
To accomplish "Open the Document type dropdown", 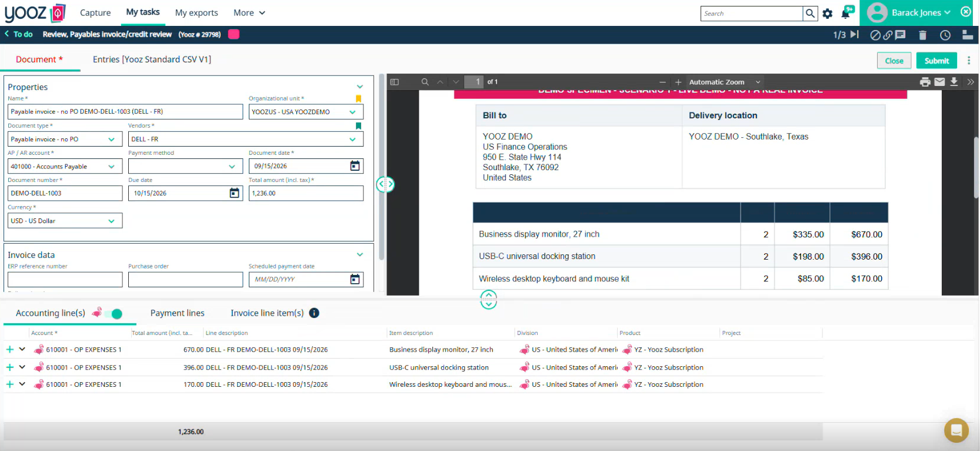I will click(x=65, y=139).
